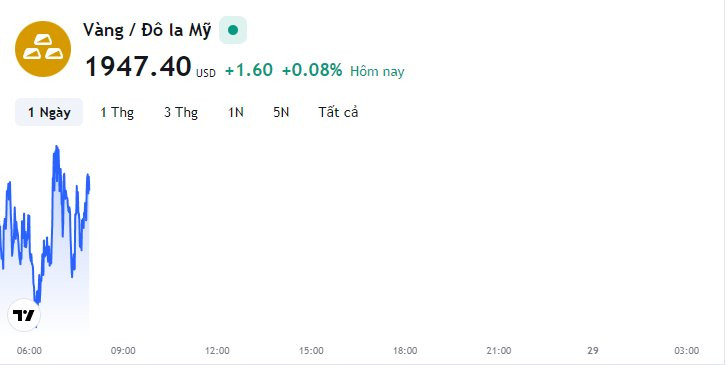Click the gold bars symbol logo

pos(43,49)
